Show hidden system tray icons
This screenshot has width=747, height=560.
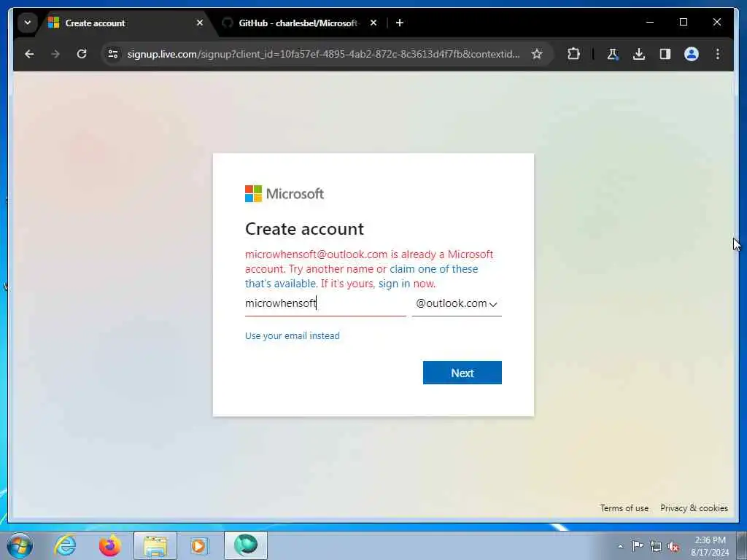click(x=620, y=546)
